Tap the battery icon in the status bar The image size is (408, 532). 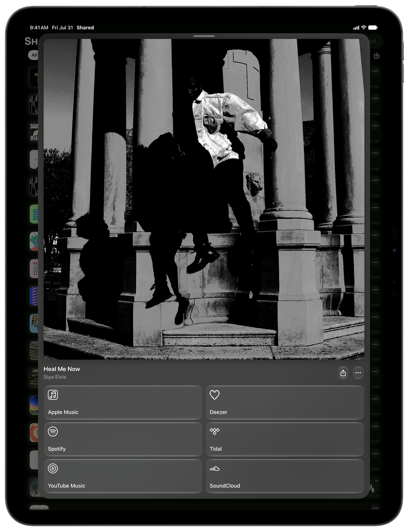(373, 28)
